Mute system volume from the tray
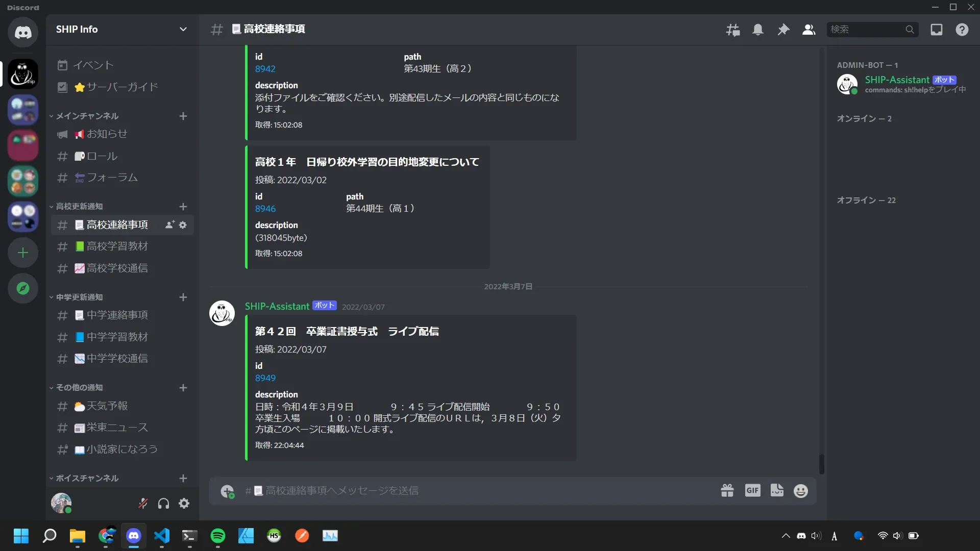 point(897,536)
